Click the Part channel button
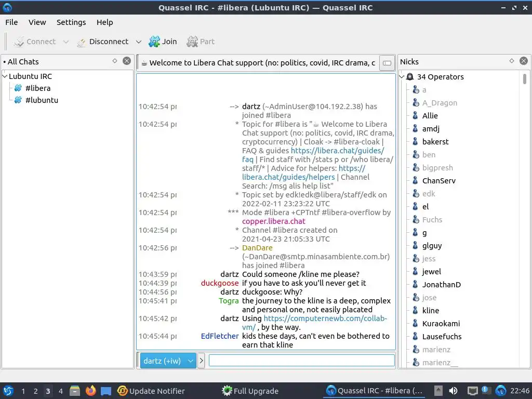 click(201, 42)
